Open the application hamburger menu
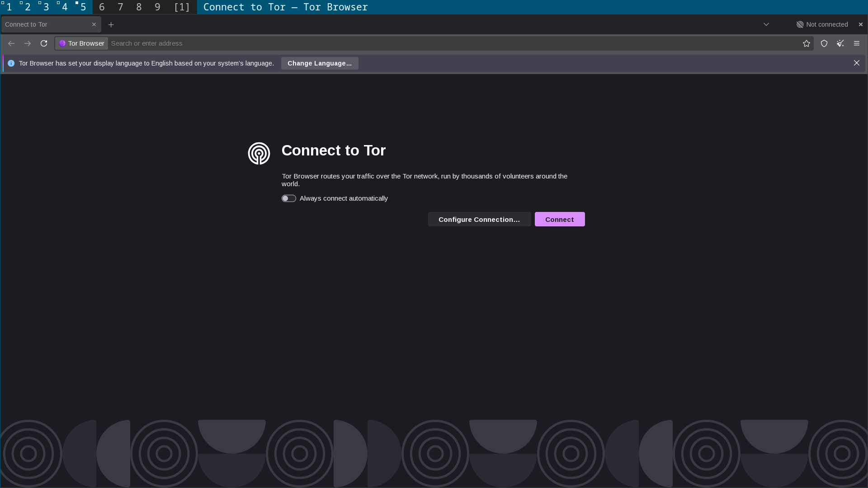This screenshot has width=868, height=488. (x=857, y=43)
